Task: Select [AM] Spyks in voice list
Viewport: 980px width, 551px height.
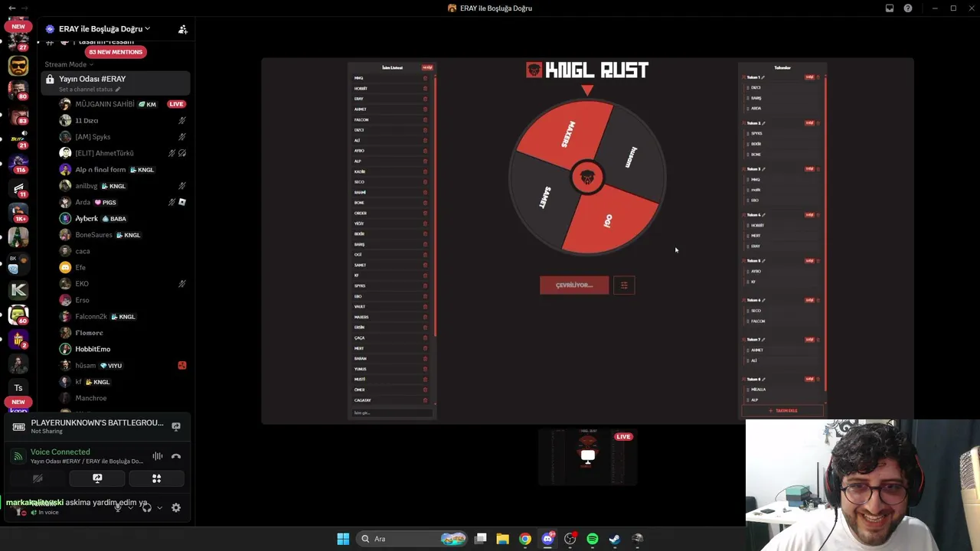Action: 122,137
